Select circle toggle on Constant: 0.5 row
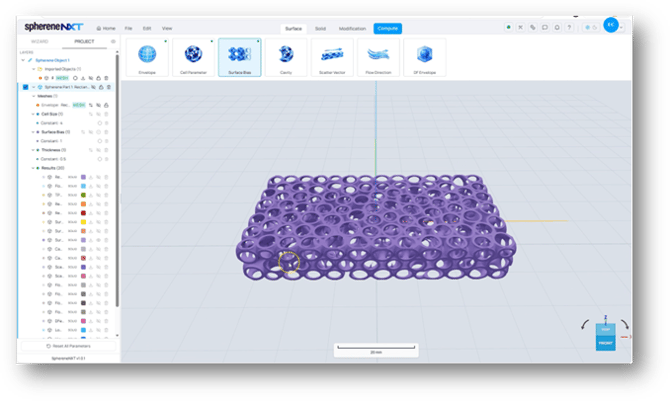The height and width of the screenshot is (401, 670). click(100, 159)
